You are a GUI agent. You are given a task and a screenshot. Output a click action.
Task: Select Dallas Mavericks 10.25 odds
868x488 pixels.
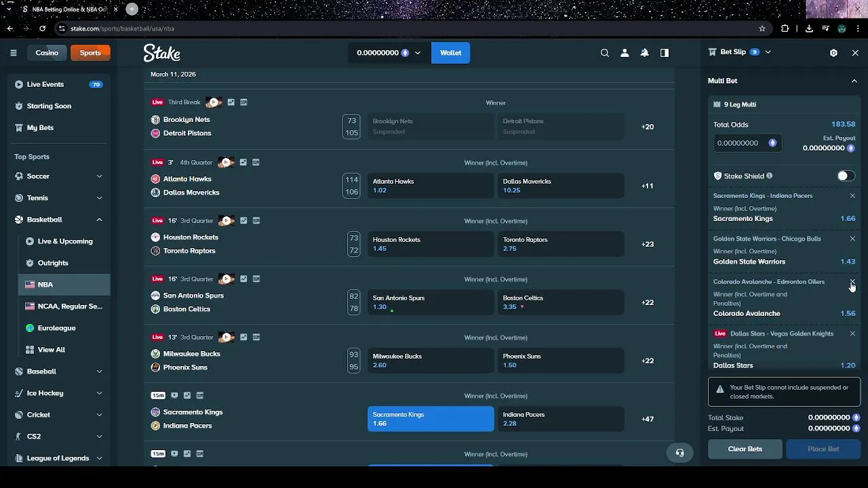560,186
